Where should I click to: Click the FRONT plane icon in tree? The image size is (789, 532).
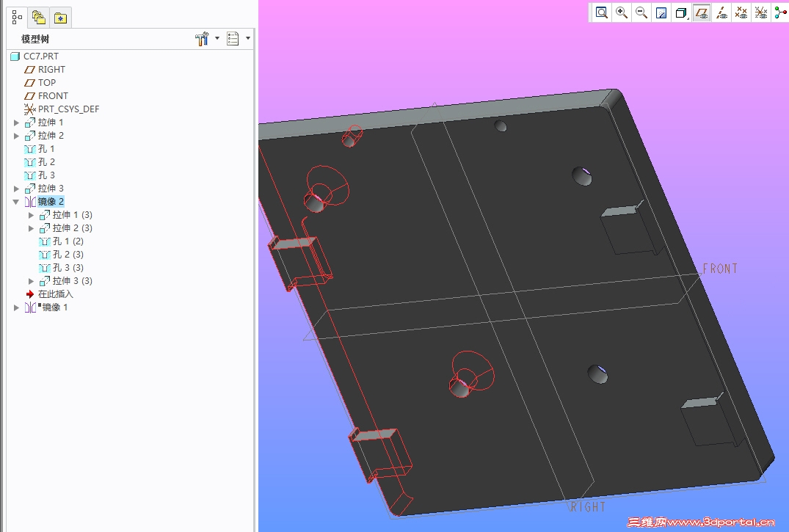click(x=29, y=95)
